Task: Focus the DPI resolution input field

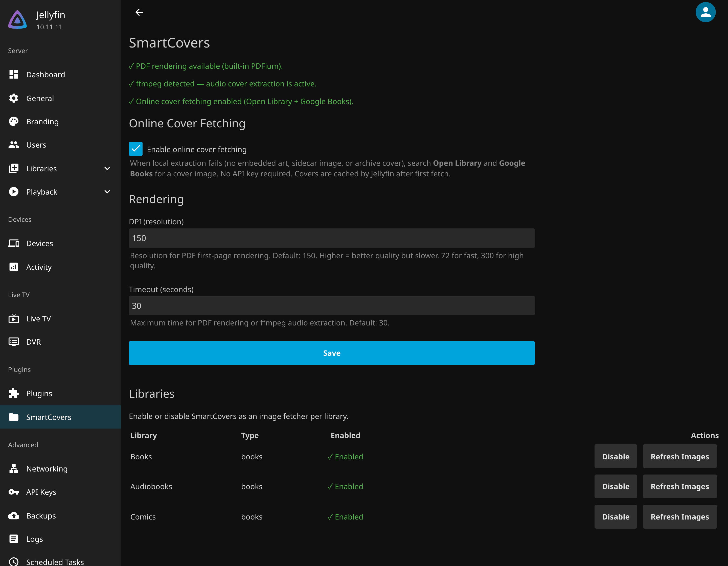Action: click(x=332, y=238)
